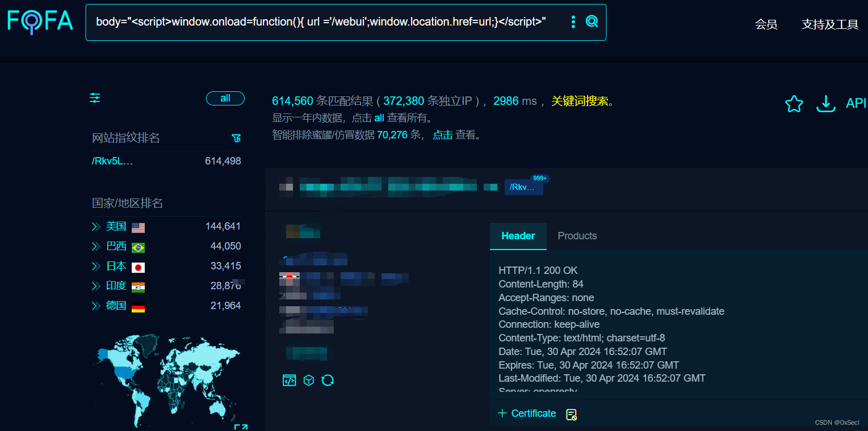Open the 会员 menu

[766, 24]
